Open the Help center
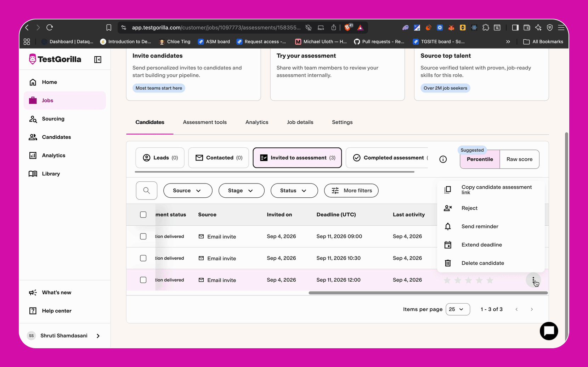The image size is (588, 367). (65, 311)
